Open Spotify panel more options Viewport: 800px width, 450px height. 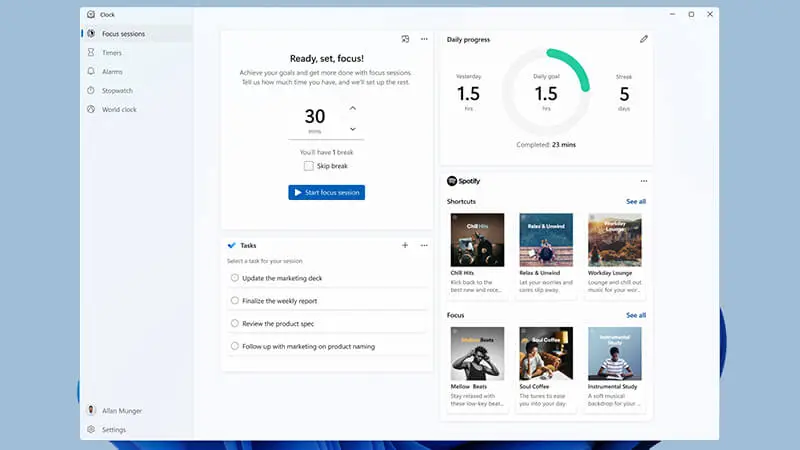[x=644, y=181]
